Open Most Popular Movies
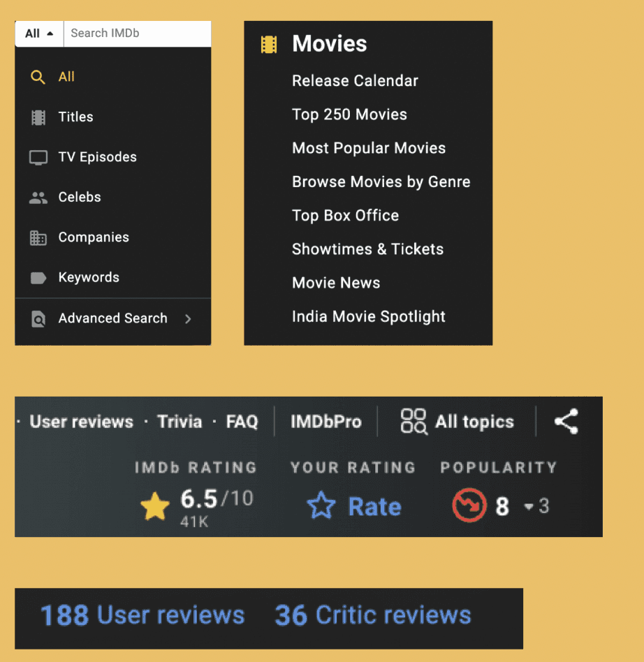The image size is (644, 662). click(x=369, y=148)
